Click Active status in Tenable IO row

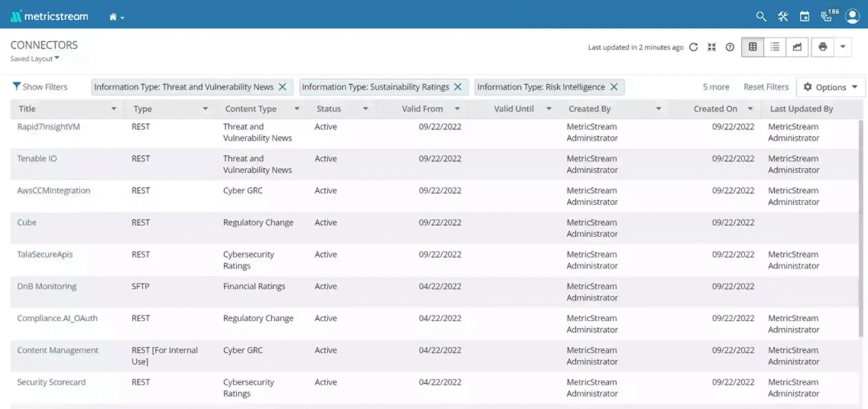325,158
